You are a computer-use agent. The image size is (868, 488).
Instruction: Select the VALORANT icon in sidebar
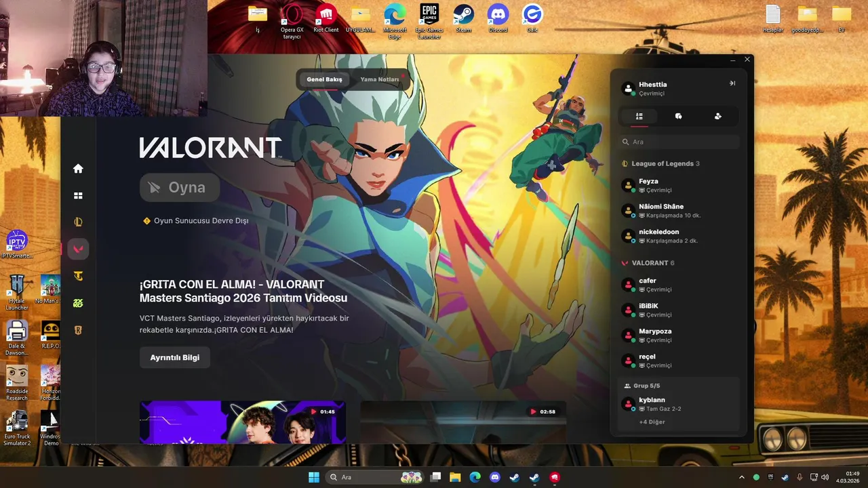78,249
